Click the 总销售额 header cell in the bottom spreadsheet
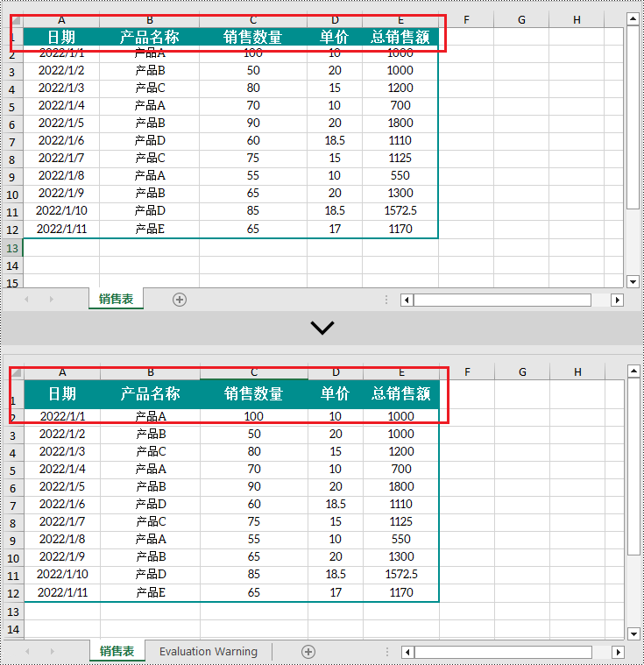Viewport: 644px width, 665px height. (401, 394)
